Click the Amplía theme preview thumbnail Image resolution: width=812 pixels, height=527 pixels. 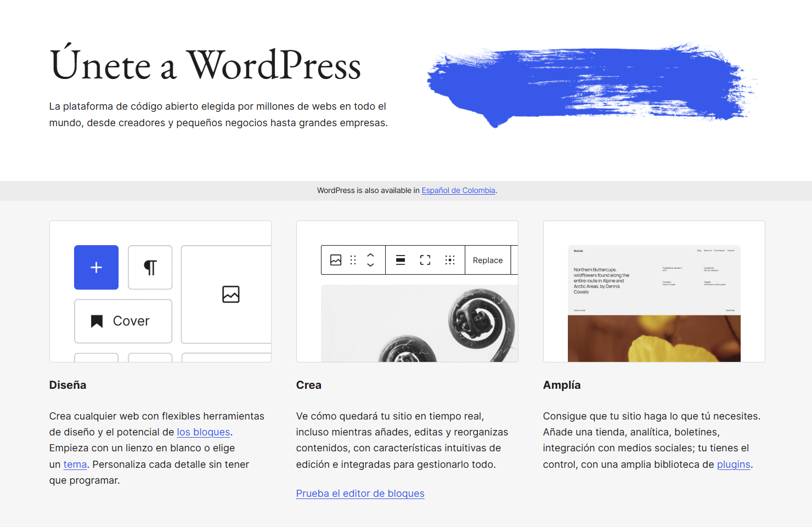[654, 303]
